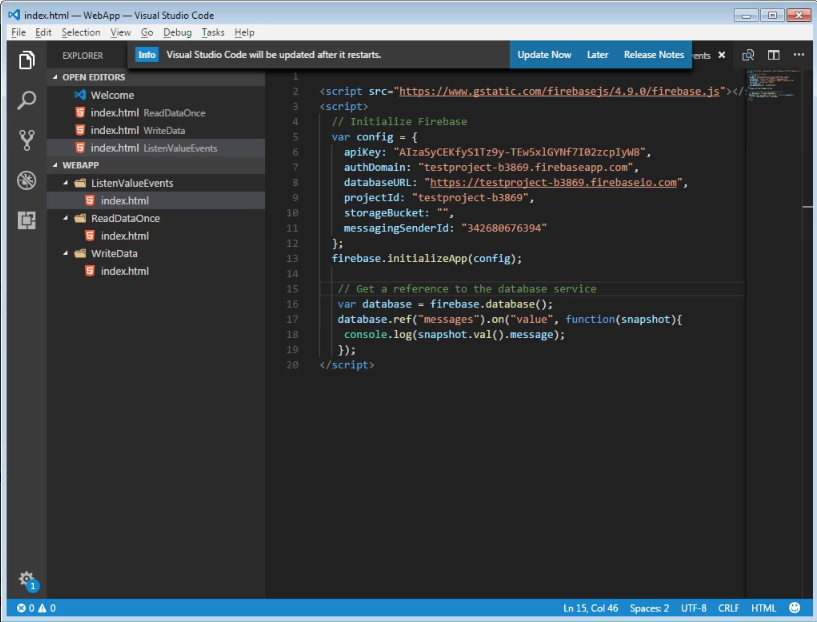Open the View menu
Image resolution: width=817 pixels, height=622 pixels.
[120, 32]
